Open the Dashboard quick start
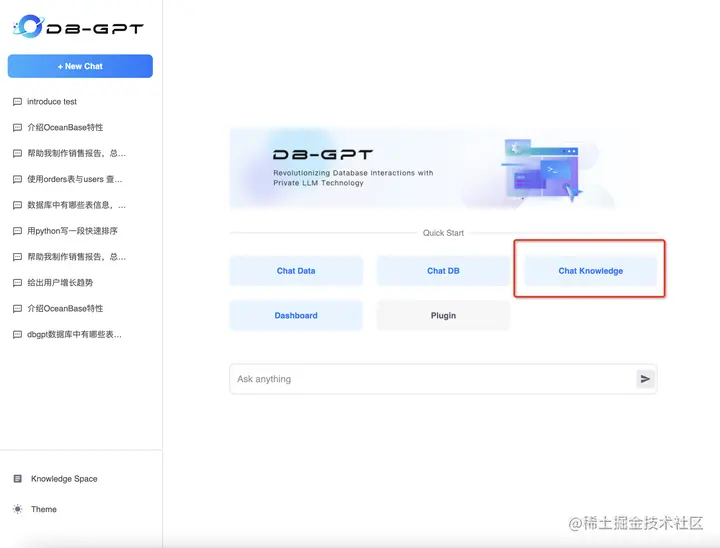The height and width of the screenshot is (548, 720). [x=296, y=316]
